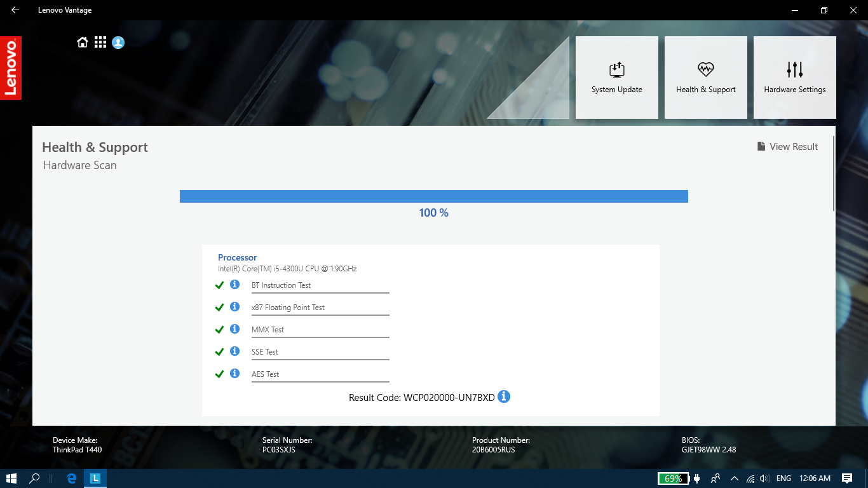Click the Home icon
Screen dimensions: 868x488
(83, 43)
